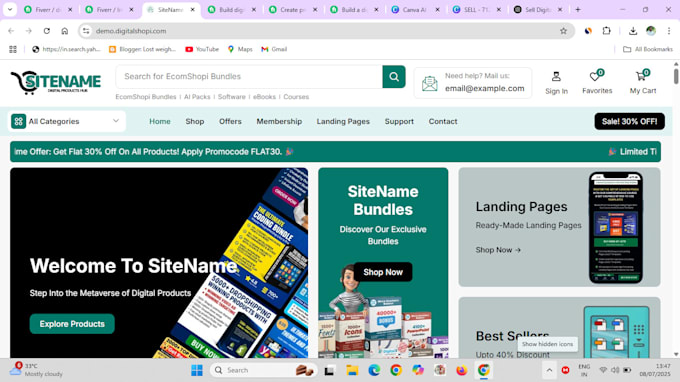
Task: Open the Sign In user icon
Action: [x=556, y=77]
